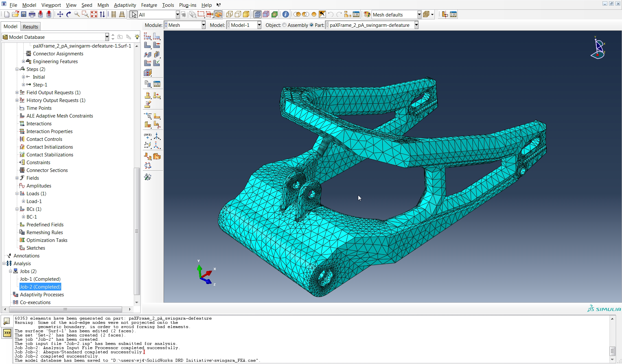Click the Virtual Topology combine faces icon
Screen dimensions: 622x364
click(148, 156)
